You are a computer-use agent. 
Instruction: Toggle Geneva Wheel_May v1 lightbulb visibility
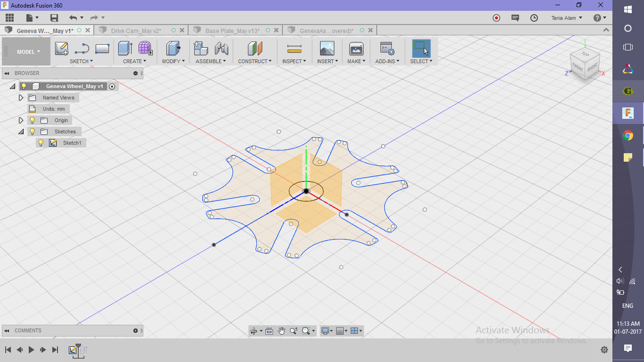(24, 86)
